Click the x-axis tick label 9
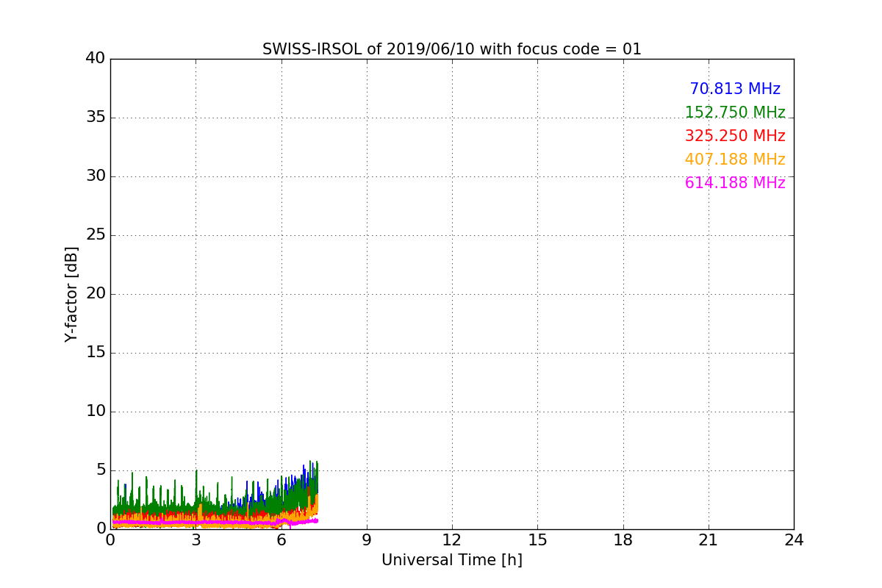The width and height of the screenshot is (882, 588). [x=367, y=540]
